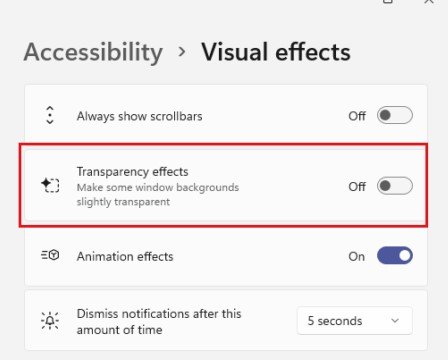Click the Off label beside the scrollbars toggle
448x360 pixels.
[357, 116]
